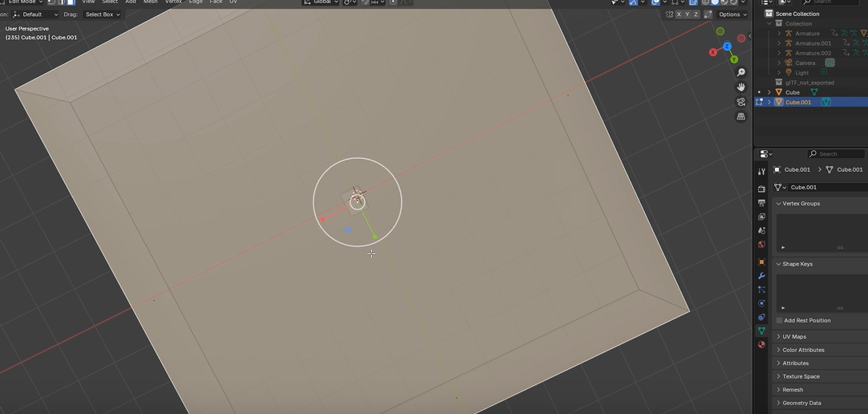The height and width of the screenshot is (414, 868).
Task: Open the Tool properties tab
Action: coord(762,172)
